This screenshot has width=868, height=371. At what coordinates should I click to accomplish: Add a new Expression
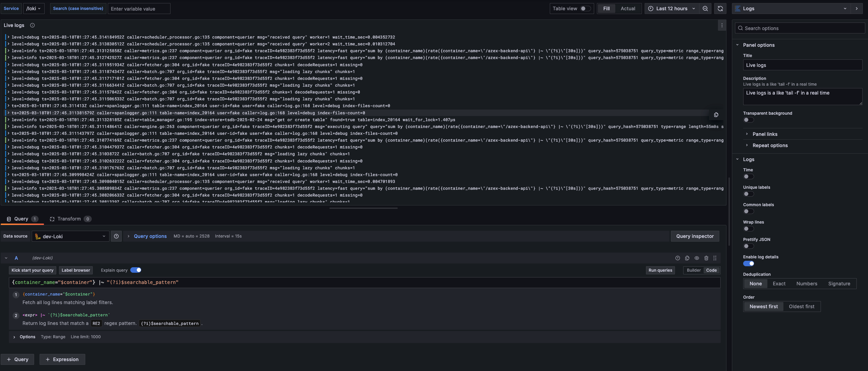click(62, 359)
